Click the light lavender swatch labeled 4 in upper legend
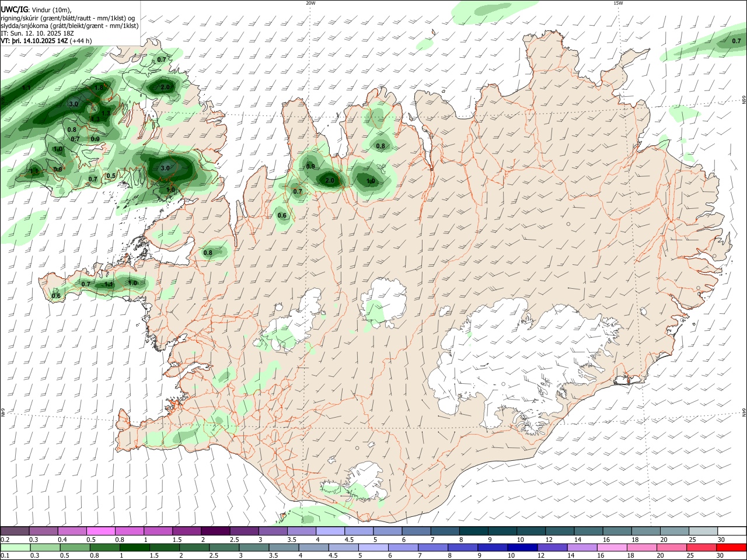 point(330,531)
